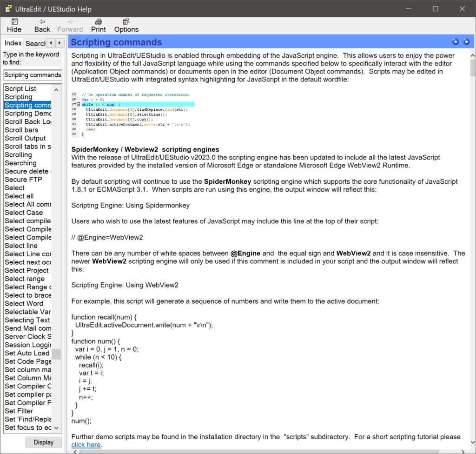Select 'Server Clock S' index entry
Image resolution: width=476 pixels, height=454 pixels.
click(27, 336)
